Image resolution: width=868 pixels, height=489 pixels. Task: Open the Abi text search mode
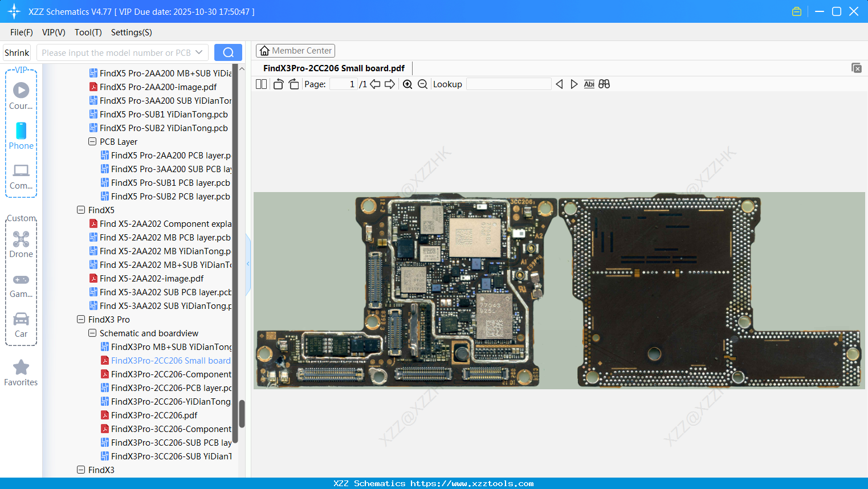(x=589, y=84)
